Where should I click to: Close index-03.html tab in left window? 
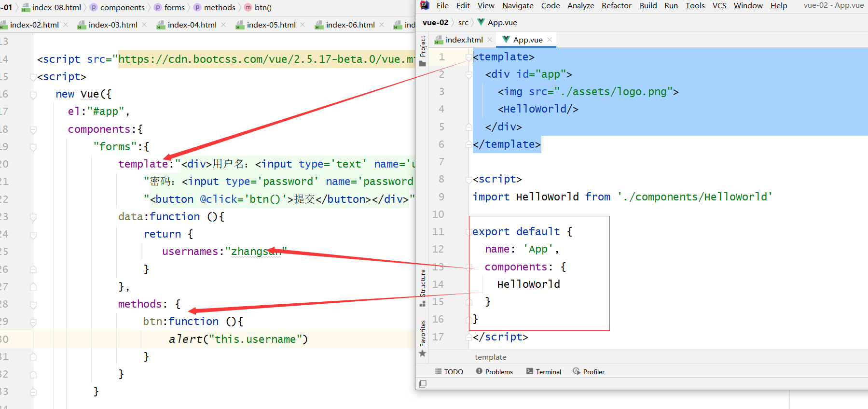tap(144, 25)
